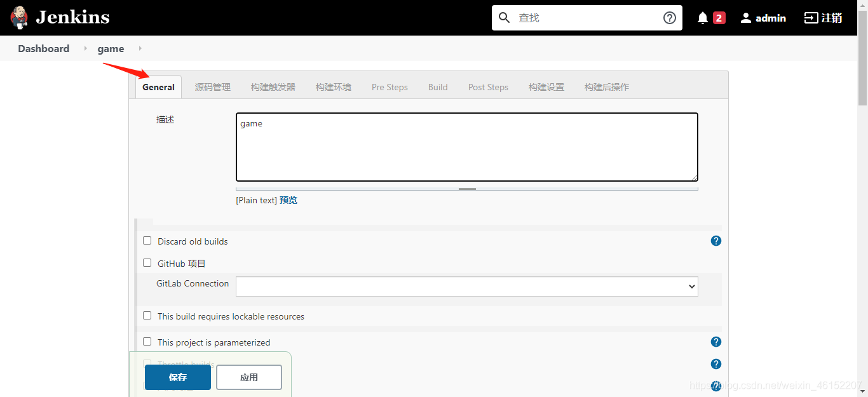Click the 预览 preview link
Screen dimensions: 868x397
point(288,200)
